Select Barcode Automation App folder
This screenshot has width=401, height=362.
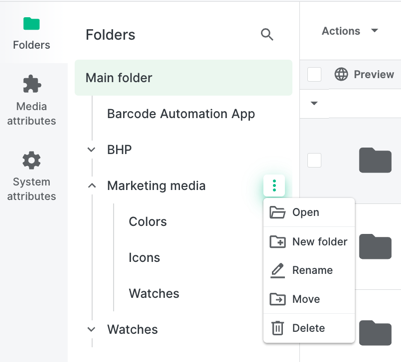181,114
